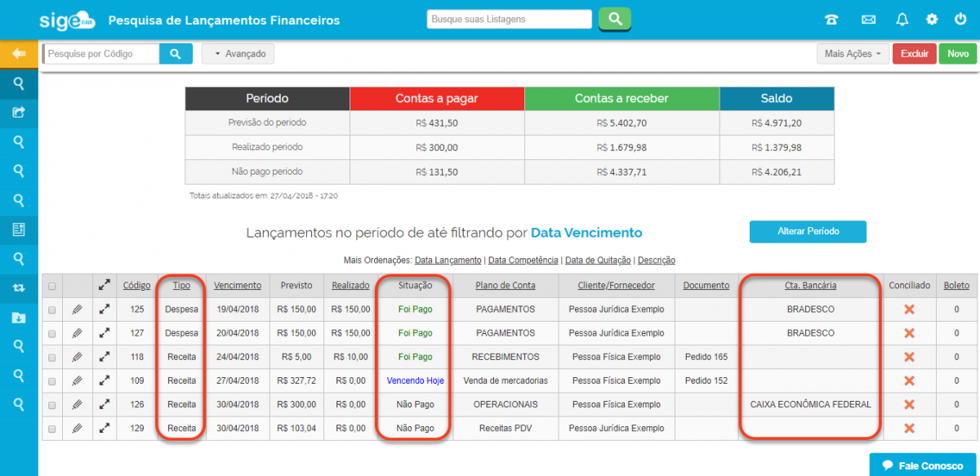Click the CAIXA ECONÔMICA FEDERAL cell
Viewport: 980px width, 476px height.
[x=811, y=404]
